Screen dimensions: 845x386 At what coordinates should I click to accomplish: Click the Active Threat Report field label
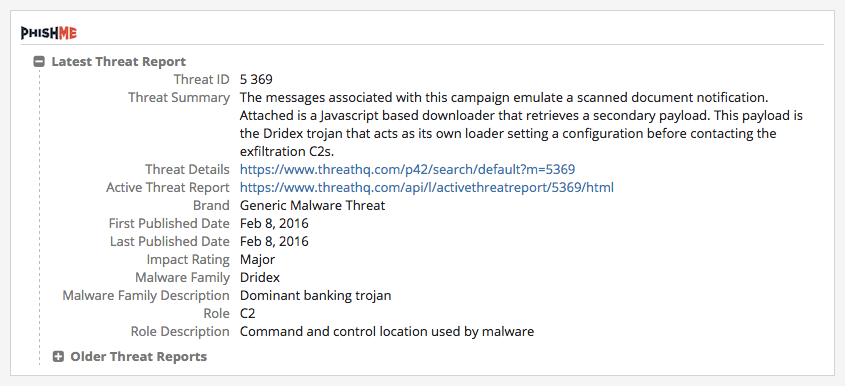pos(168,188)
